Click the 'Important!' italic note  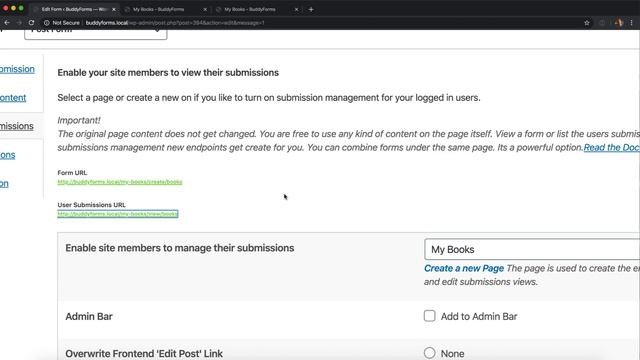79,120
